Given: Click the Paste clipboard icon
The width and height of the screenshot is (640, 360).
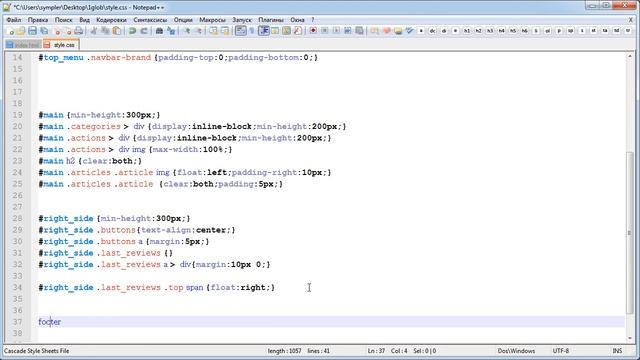Looking at the screenshot, I should [x=117, y=31].
